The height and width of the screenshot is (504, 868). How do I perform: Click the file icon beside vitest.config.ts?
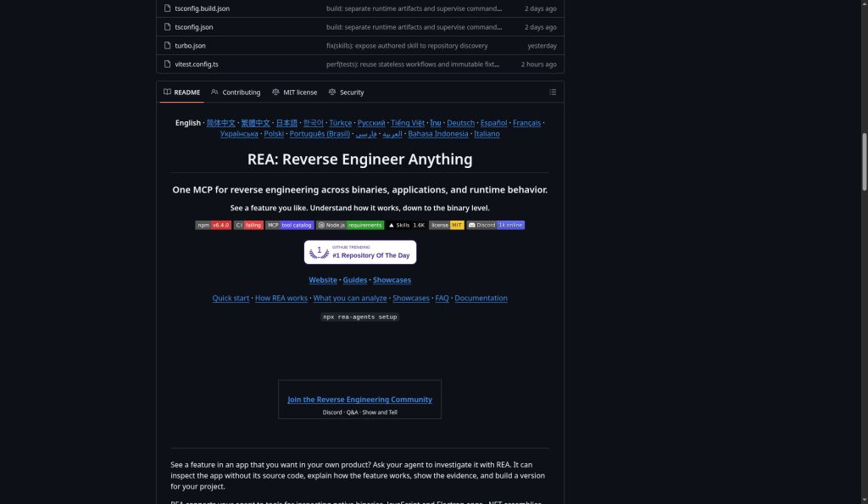tap(167, 64)
